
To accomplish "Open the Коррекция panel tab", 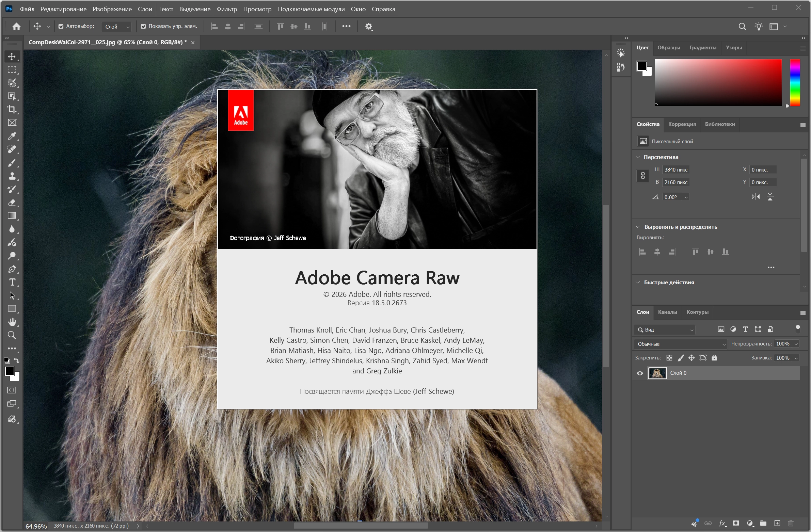I will click(682, 124).
